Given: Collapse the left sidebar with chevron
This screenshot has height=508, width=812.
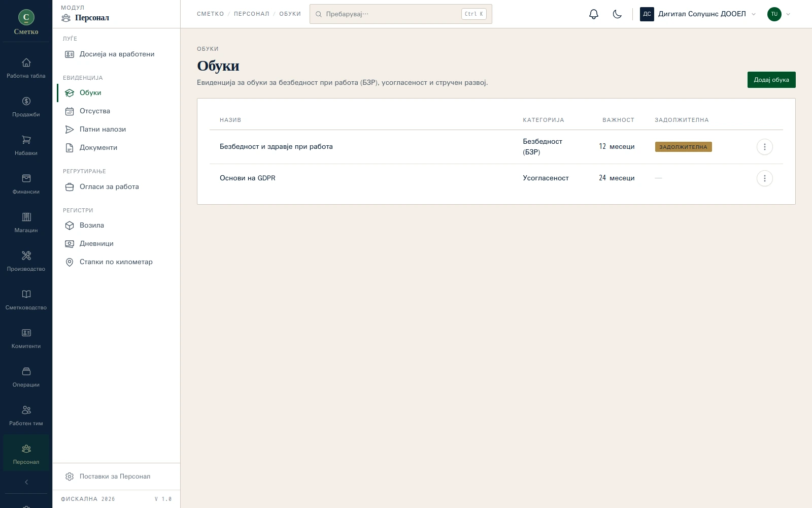Looking at the screenshot, I should pos(26,482).
